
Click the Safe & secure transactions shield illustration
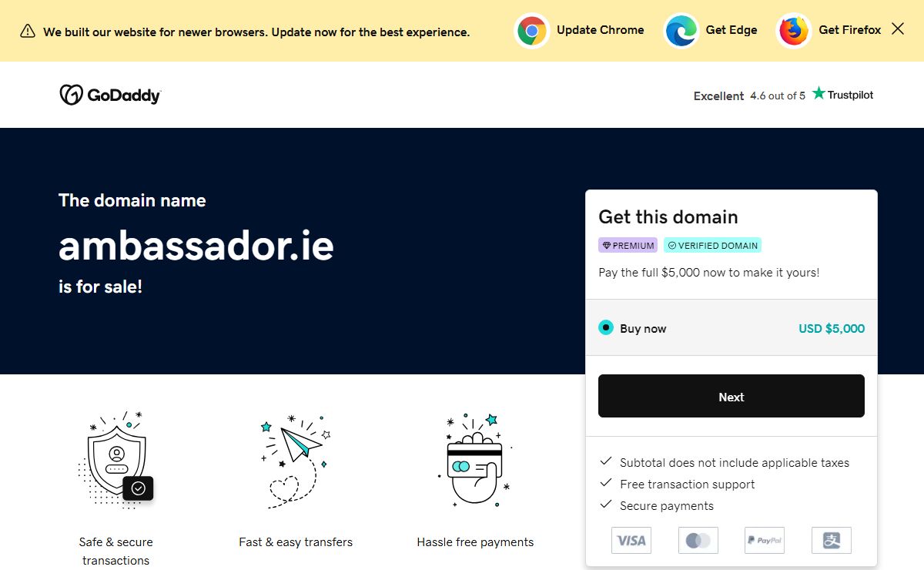coord(116,460)
